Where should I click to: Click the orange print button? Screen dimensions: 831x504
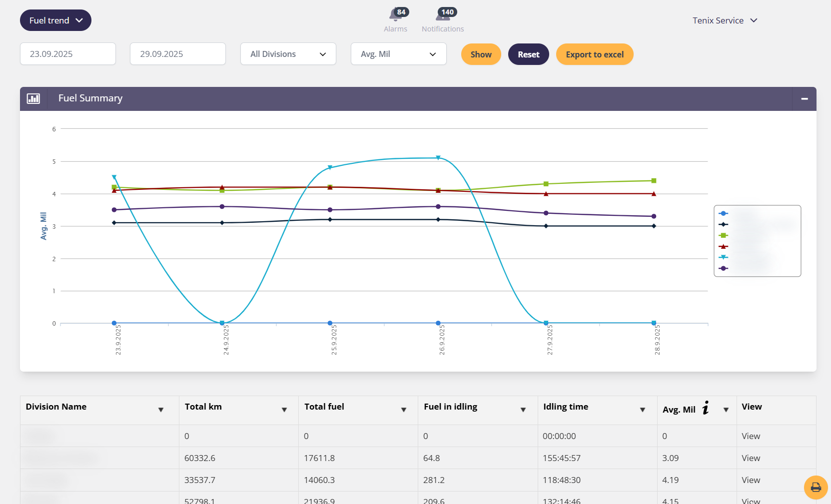click(816, 487)
